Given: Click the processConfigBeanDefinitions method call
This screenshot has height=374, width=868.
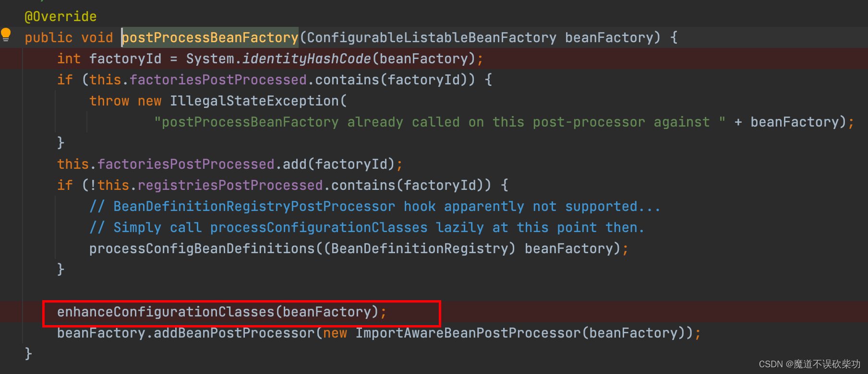Looking at the screenshot, I should coord(202,249).
